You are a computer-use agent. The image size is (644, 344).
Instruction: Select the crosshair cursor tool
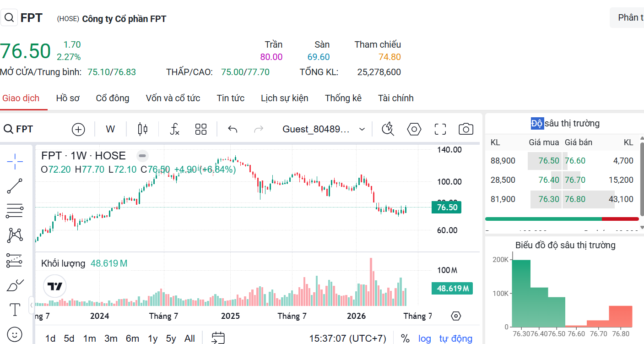tap(15, 161)
